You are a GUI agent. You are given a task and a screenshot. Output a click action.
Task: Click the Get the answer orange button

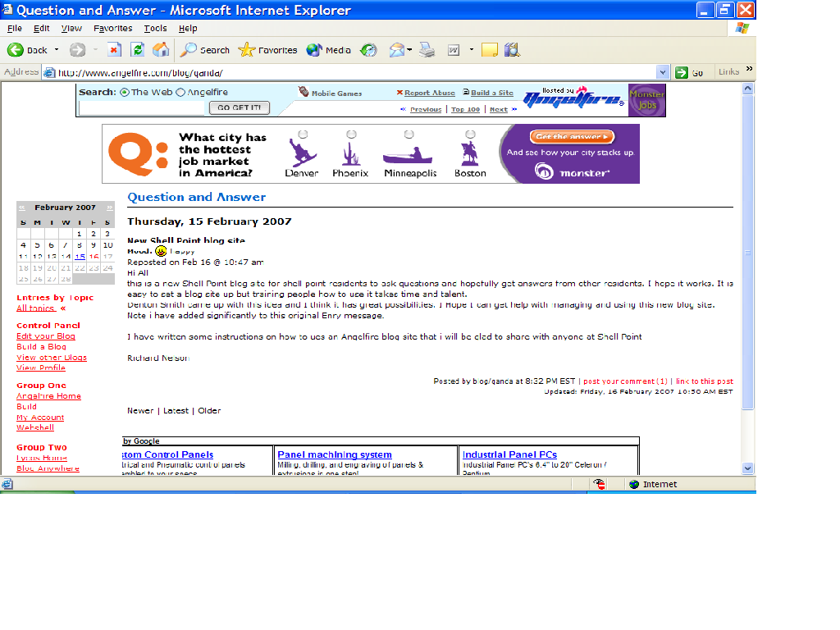click(572, 137)
